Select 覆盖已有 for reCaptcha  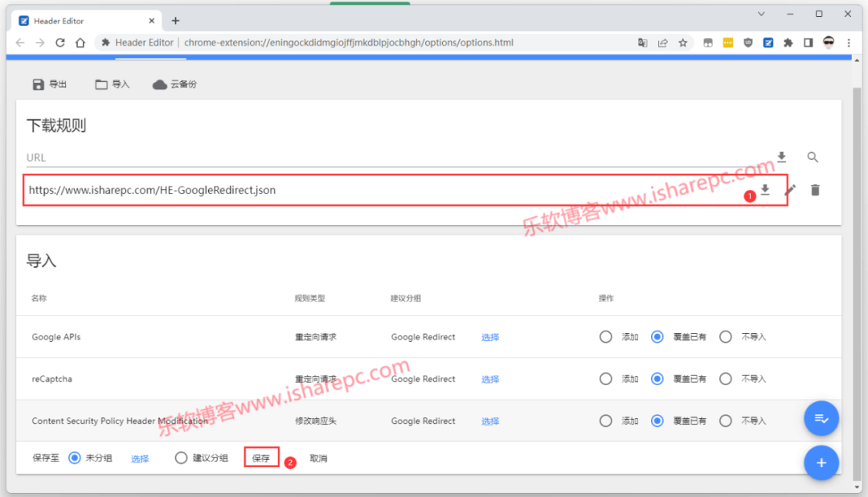(657, 379)
